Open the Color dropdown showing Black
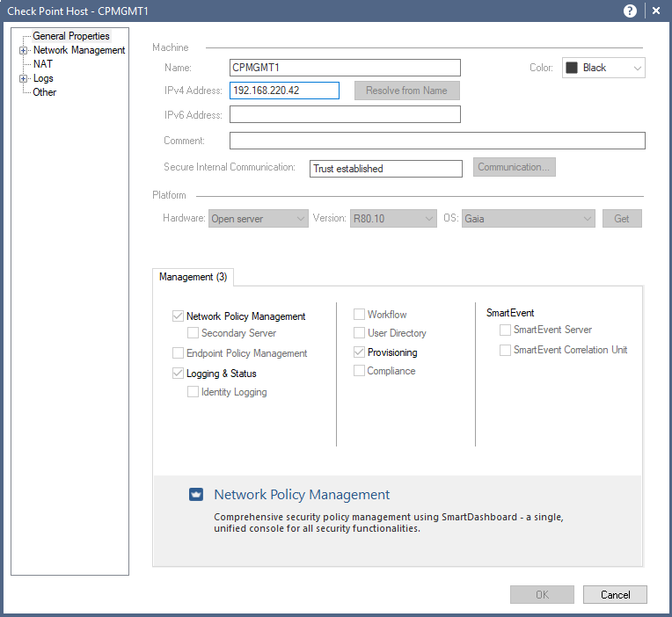This screenshot has width=672, height=617. 603,68
